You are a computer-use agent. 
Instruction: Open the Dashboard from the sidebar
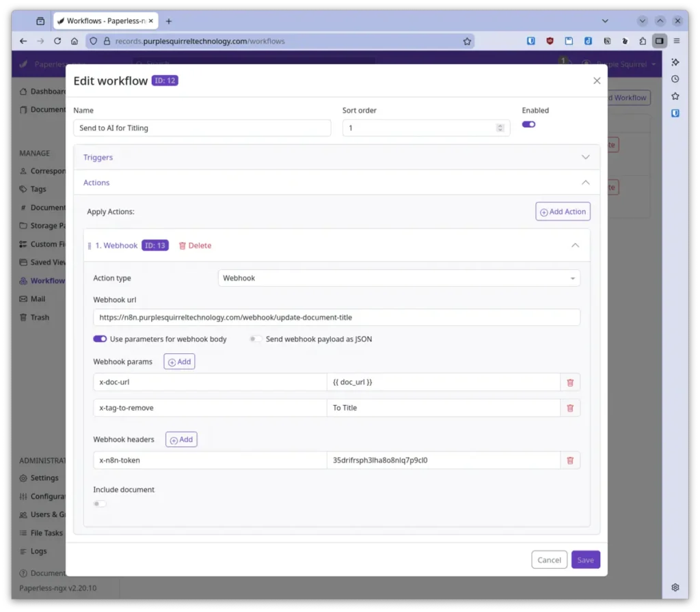tap(41, 91)
